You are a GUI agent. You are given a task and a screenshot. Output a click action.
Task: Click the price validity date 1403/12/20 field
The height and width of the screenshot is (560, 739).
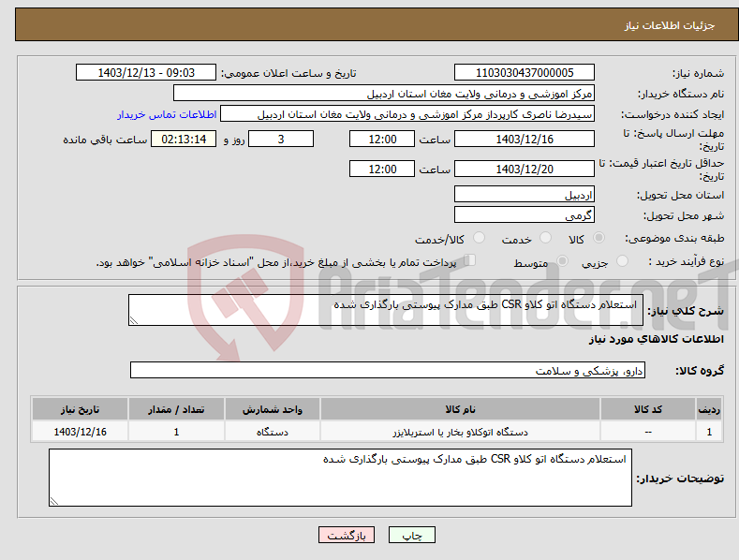click(525, 169)
